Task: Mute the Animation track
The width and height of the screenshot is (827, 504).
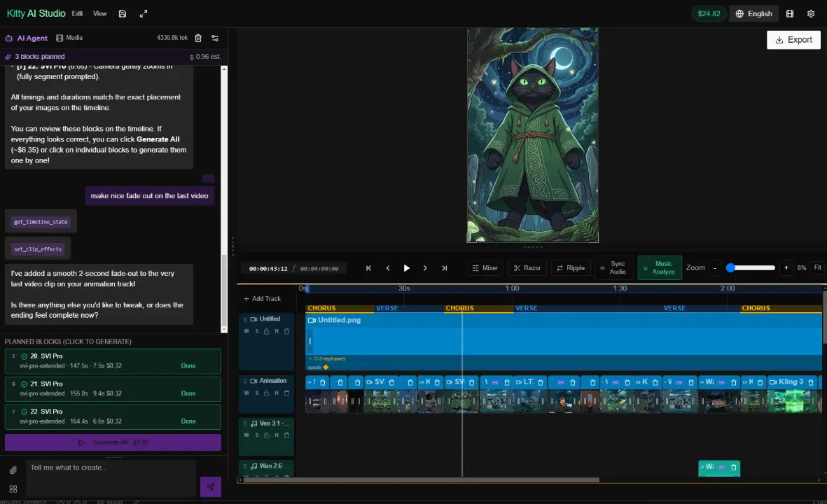Action: [246, 393]
